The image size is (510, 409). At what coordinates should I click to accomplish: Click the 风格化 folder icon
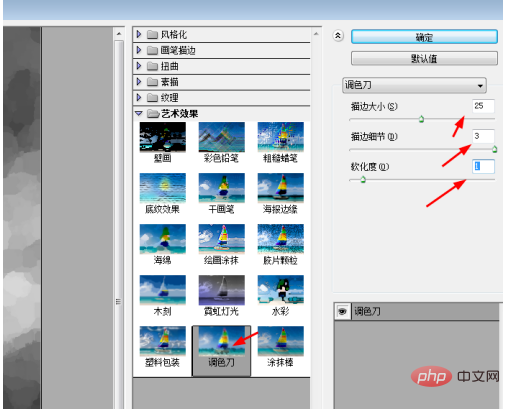click(152, 35)
